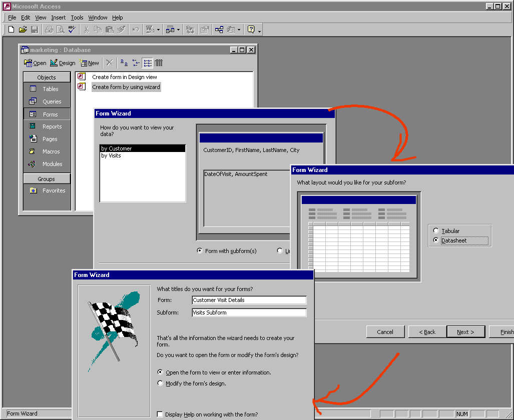Click the Code toolbar icon
The image size is (514, 420).
190,29
